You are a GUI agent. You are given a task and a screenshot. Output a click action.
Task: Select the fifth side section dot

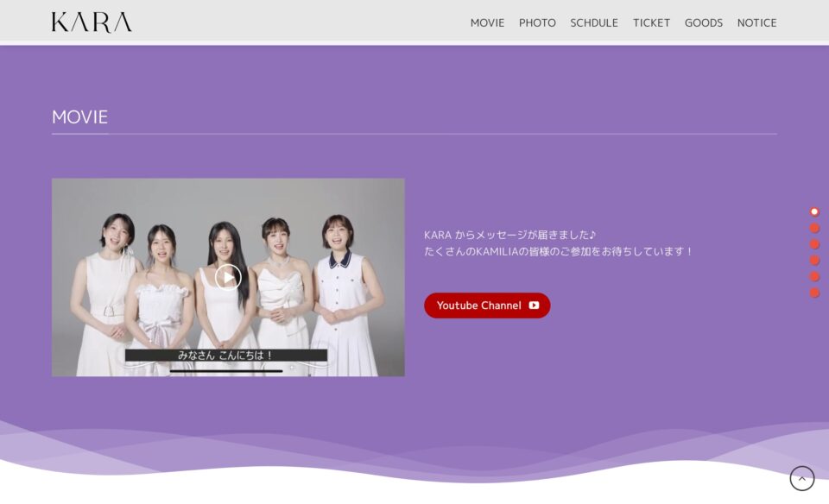814,276
